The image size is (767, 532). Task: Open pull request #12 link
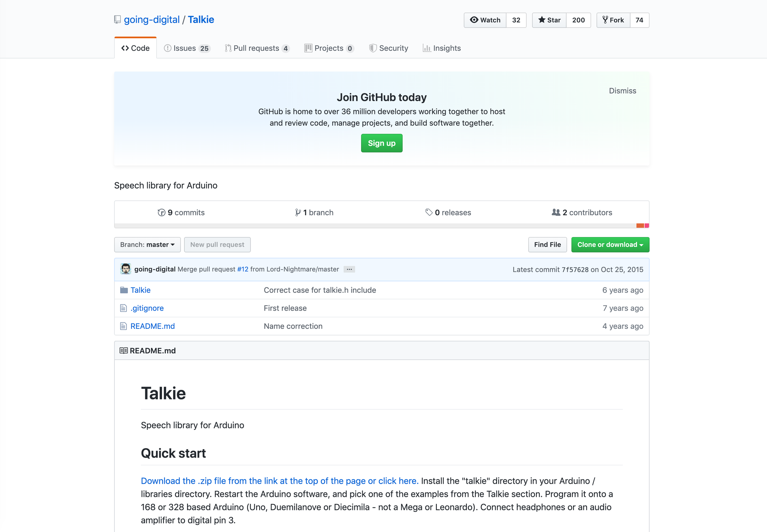[x=242, y=269]
